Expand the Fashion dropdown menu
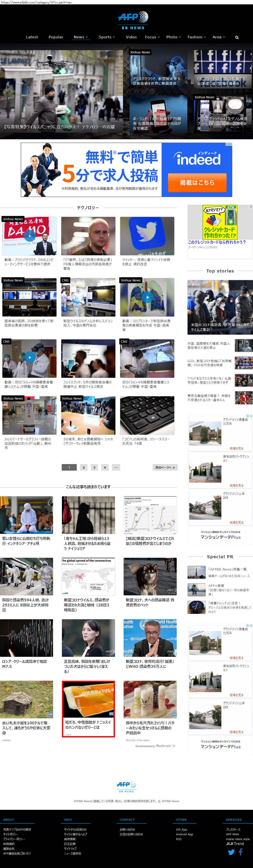This screenshot has width=253, height=868. coord(197,37)
